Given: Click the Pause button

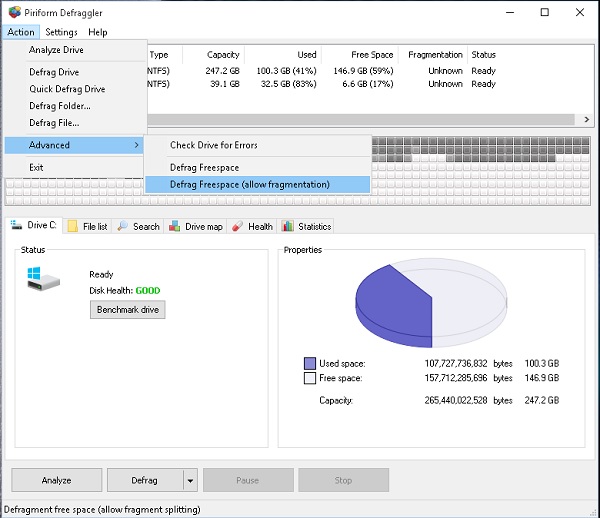Looking at the screenshot, I should click(x=248, y=480).
